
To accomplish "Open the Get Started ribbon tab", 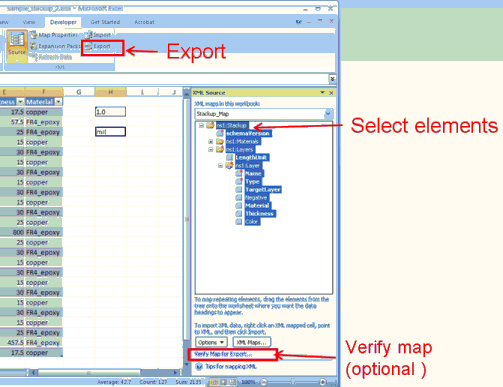I will [x=105, y=22].
